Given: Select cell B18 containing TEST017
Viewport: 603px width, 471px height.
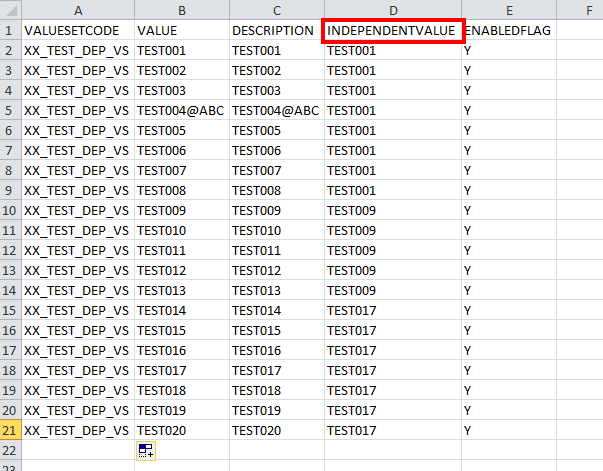Looking at the screenshot, I should [182, 370].
